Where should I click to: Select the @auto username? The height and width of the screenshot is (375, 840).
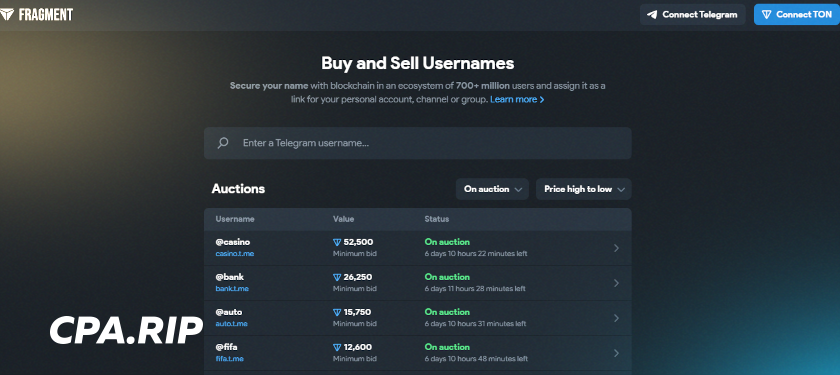click(x=229, y=312)
